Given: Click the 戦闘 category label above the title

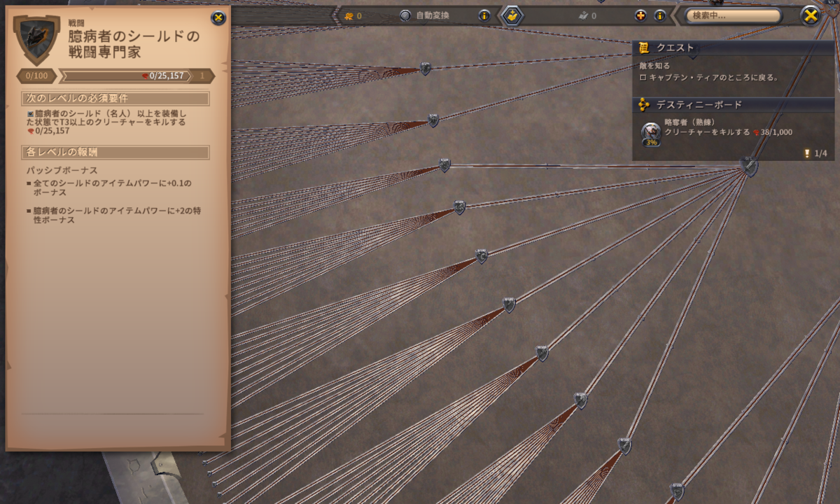Looking at the screenshot, I should pos(76,22).
